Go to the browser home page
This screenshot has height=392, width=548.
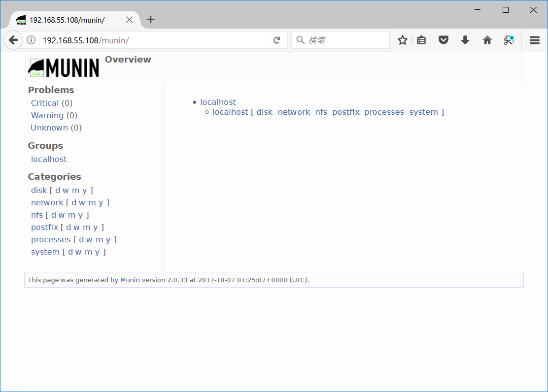pyautogui.click(x=487, y=40)
